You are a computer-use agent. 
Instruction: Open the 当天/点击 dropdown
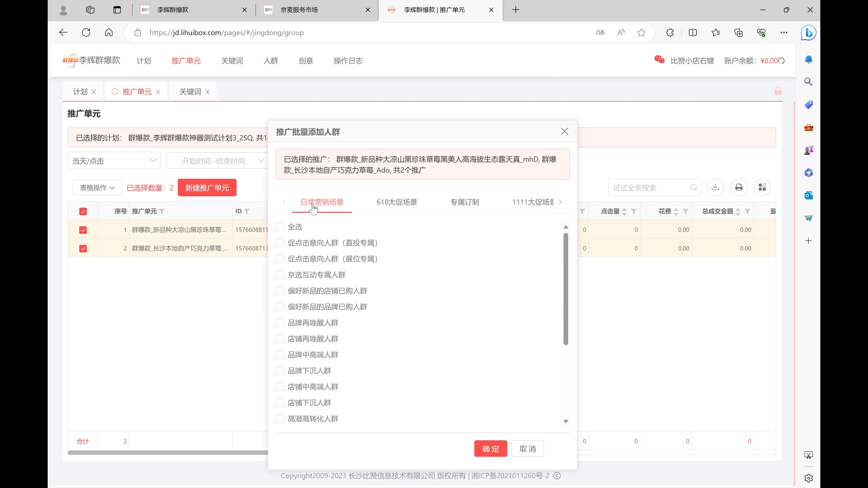pyautogui.click(x=113, y=161)
